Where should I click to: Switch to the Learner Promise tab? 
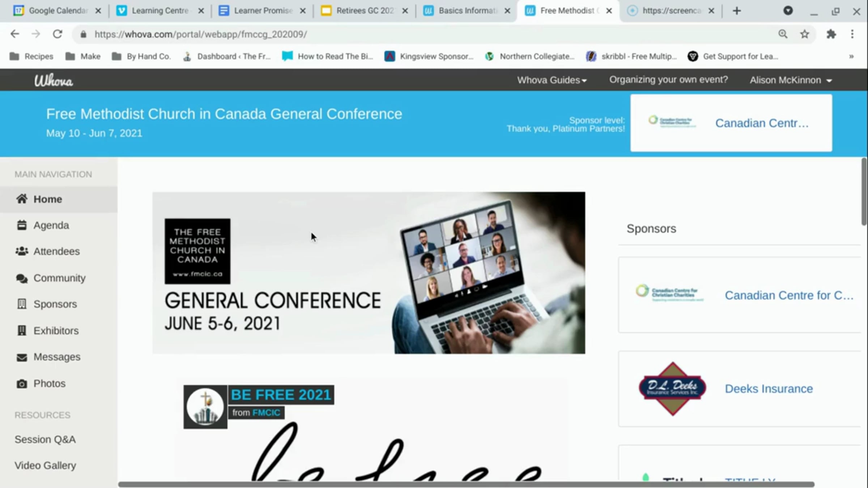tap(262, 11)
